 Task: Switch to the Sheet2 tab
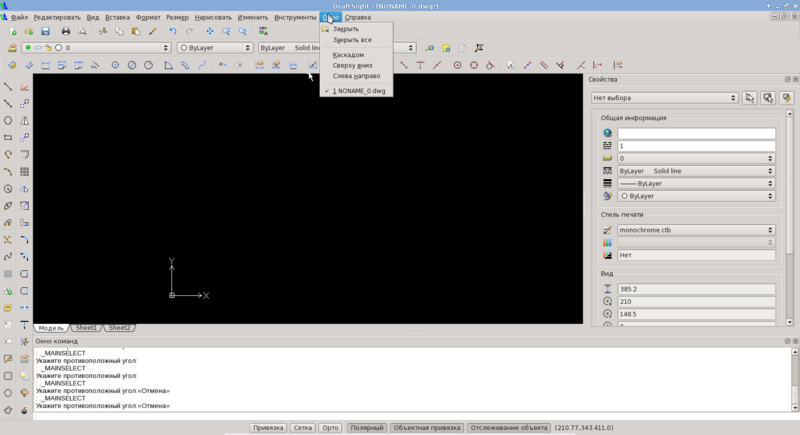pos(119,328)
